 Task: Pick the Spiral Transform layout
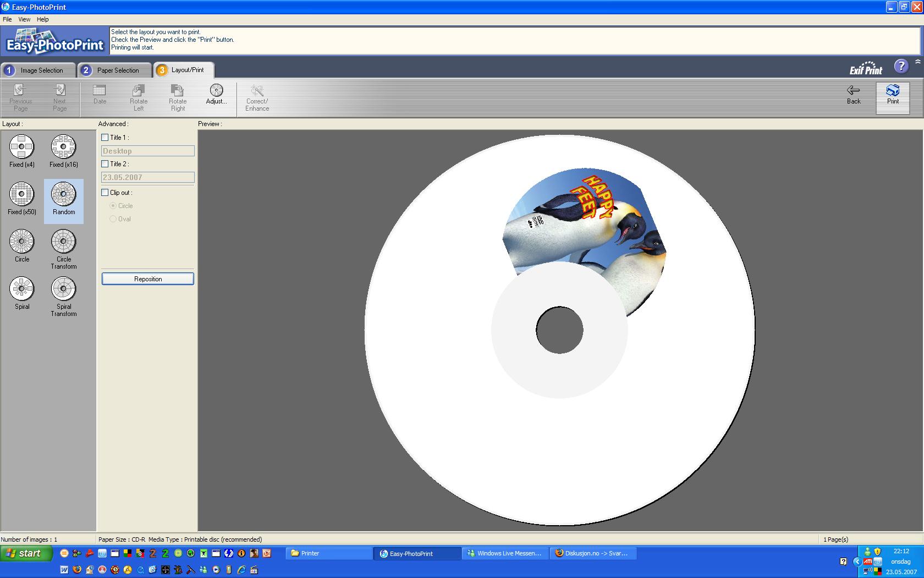point(64,296)
